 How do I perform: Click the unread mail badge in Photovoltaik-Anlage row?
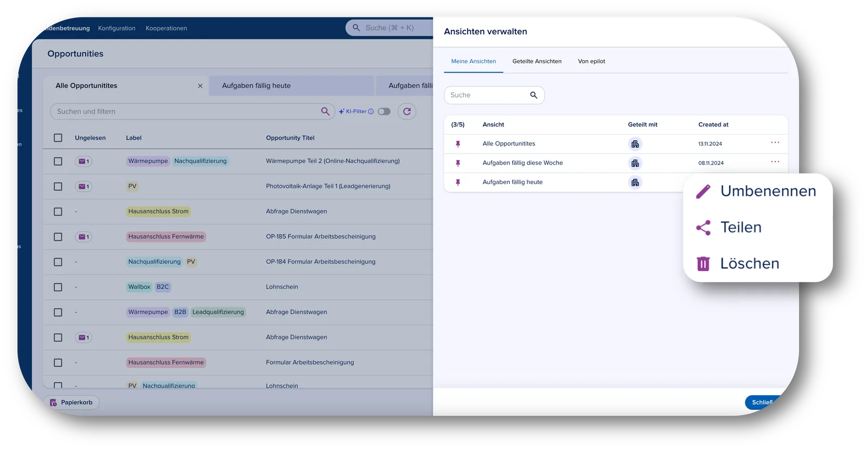pos(84,186)
